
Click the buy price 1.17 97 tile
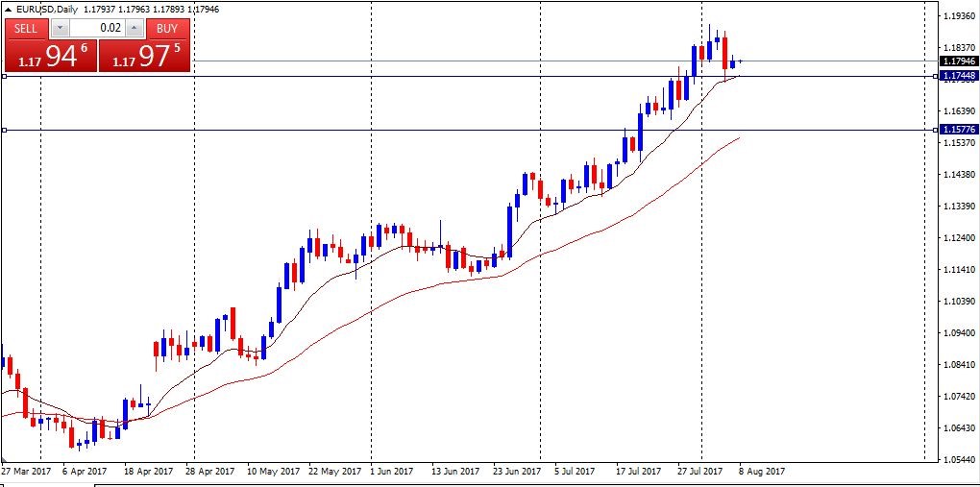point(144,56)
